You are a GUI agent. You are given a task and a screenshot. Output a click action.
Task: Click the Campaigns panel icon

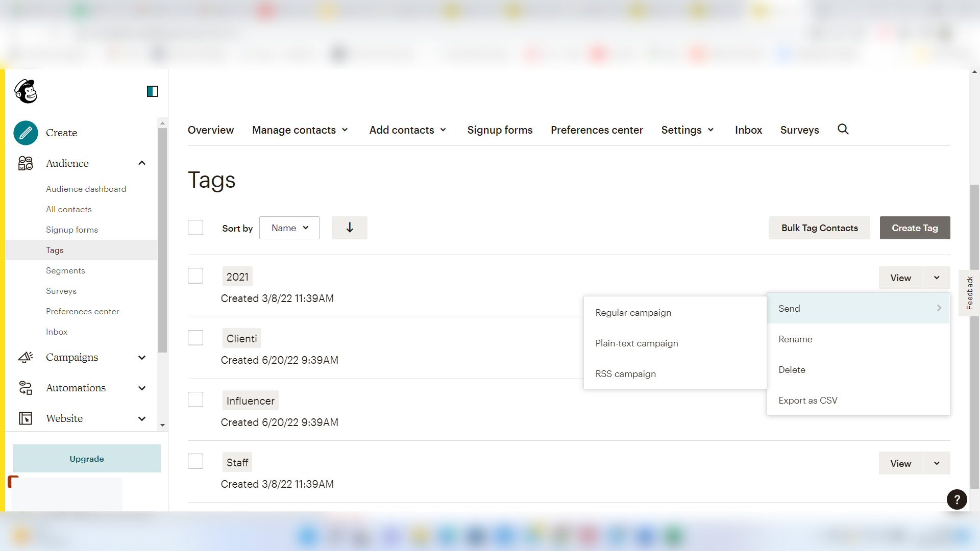[25, 357]
